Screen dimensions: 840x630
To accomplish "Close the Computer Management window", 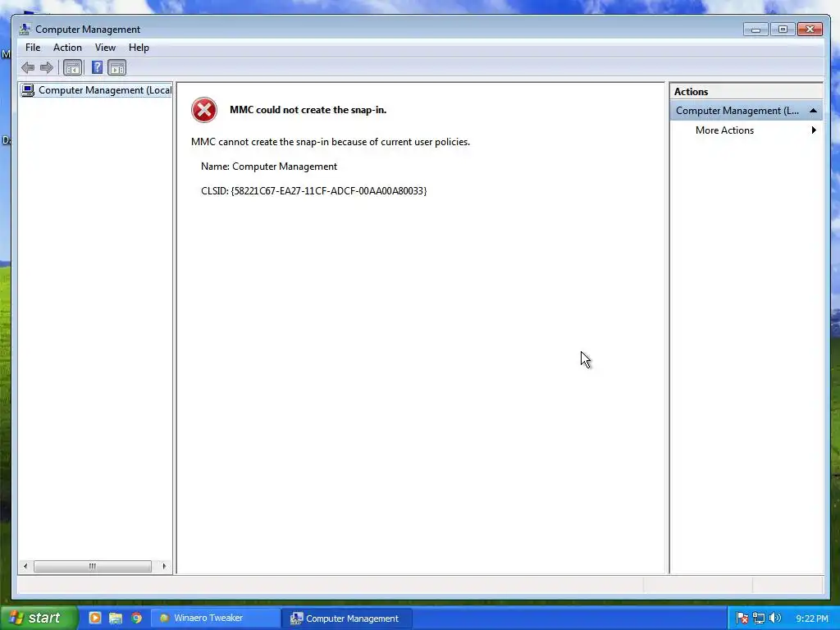I will (x=810, y=30).
